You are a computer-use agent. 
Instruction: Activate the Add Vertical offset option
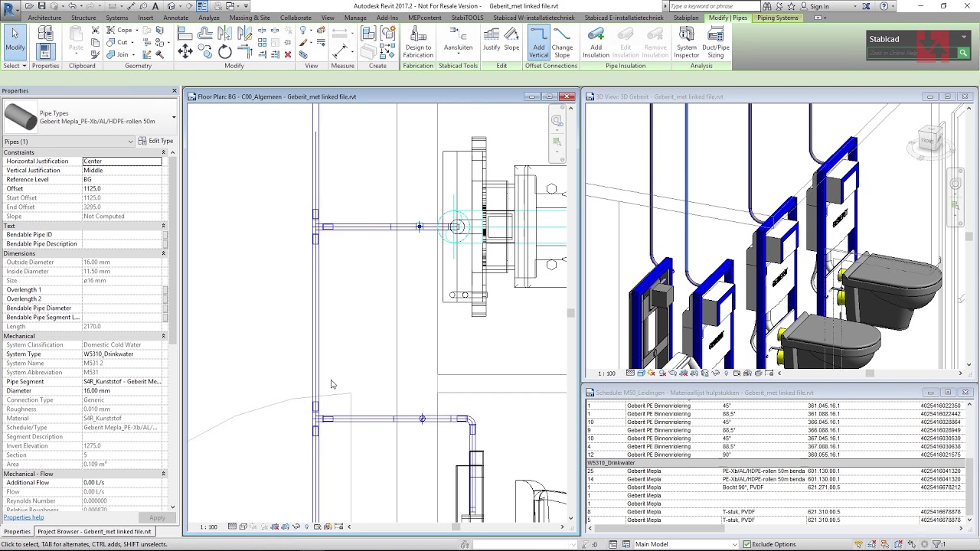[538, 43]
